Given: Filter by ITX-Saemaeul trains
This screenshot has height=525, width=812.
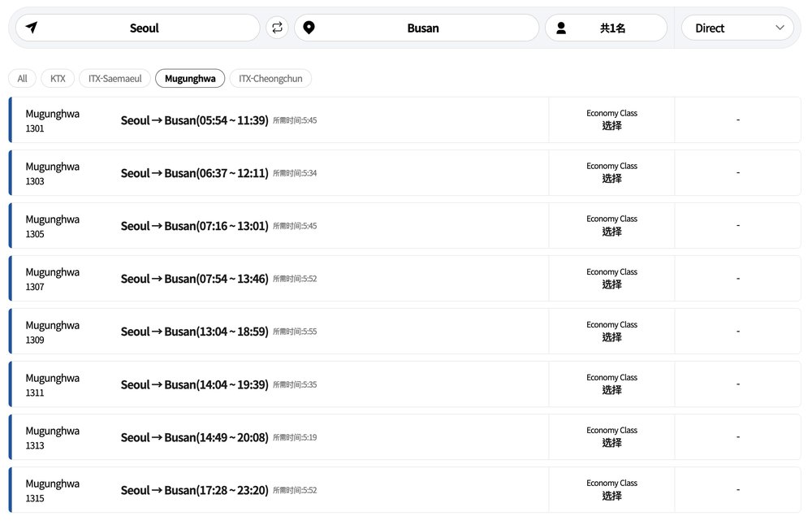Looking at the screenshot, I should pos(114,79).
